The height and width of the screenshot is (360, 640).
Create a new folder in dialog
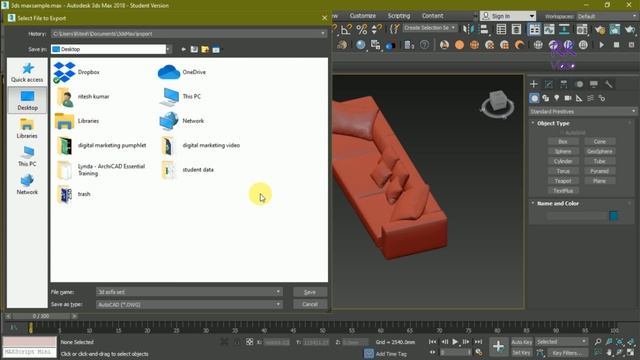[x=205, y=49]
